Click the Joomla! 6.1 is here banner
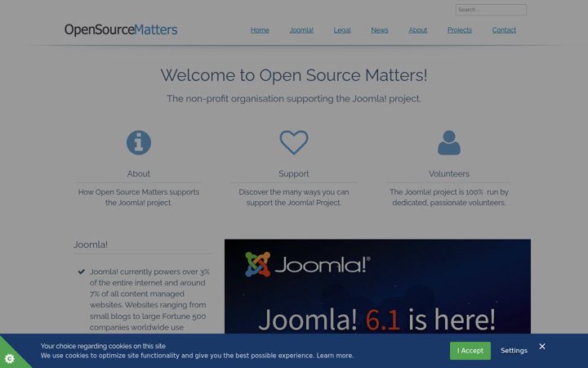 point(377,286)
